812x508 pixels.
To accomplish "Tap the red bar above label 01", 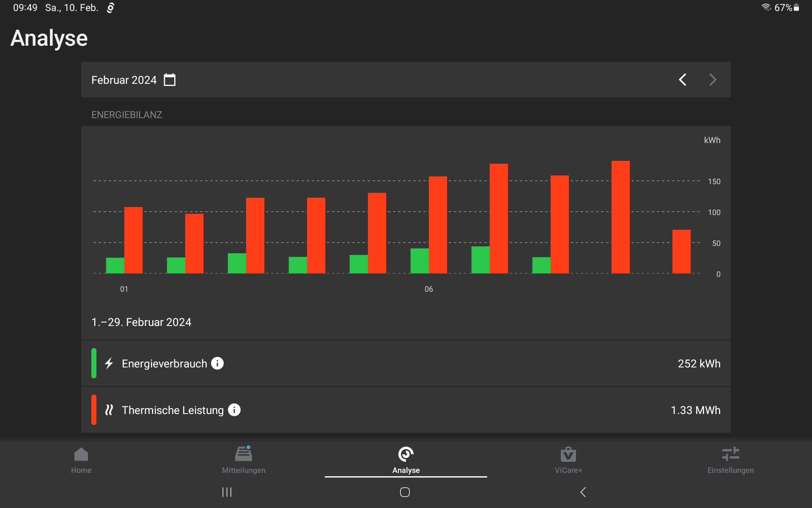I will tap(133, 240).
